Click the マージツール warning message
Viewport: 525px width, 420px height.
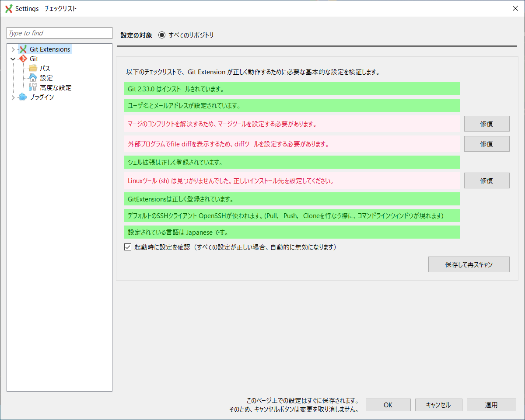click(292, 124)
